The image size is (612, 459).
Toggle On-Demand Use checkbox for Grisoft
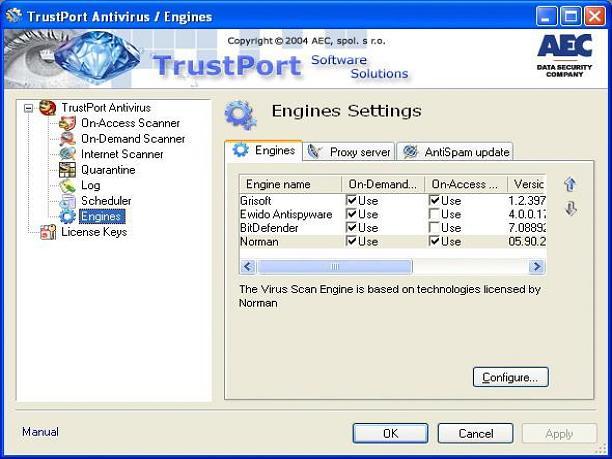tap(352, 201)
